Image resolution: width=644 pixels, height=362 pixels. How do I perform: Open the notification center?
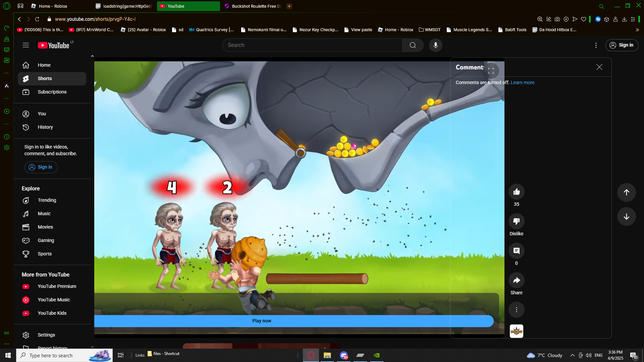click(x=634, y=355)
